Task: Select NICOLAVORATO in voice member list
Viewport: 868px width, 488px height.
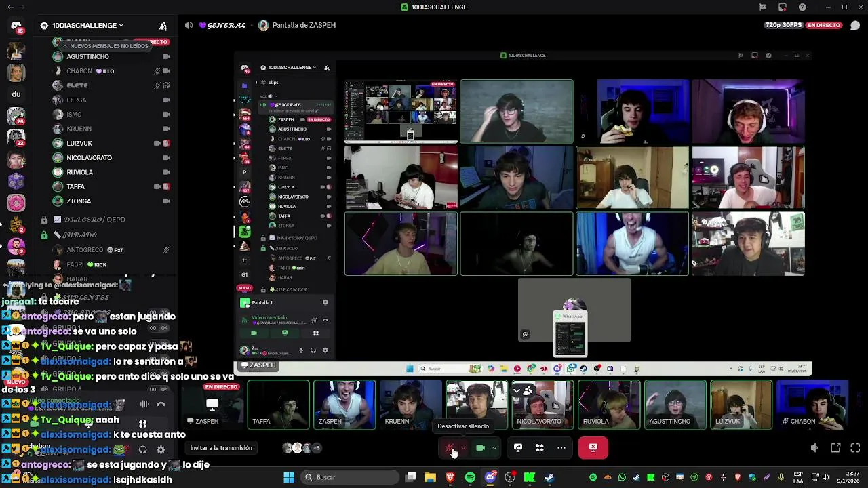Action: [111, 158]
